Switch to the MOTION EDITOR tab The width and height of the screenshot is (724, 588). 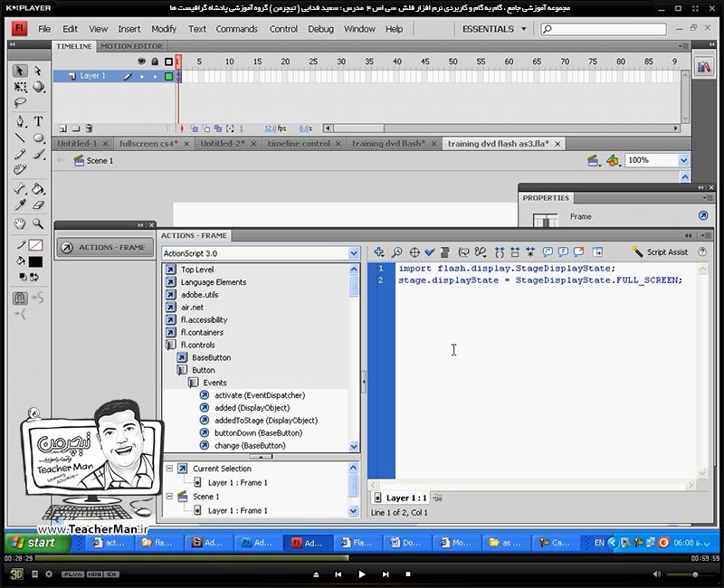coord(131,46)
